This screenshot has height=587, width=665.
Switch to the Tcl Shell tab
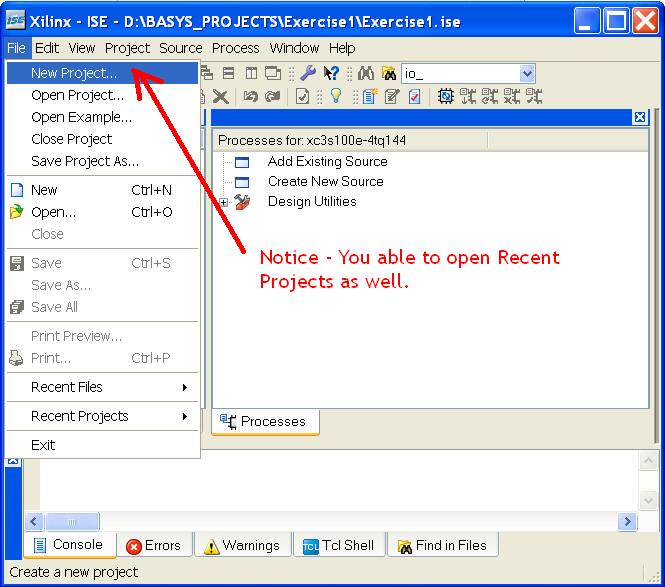coord(339,545)
